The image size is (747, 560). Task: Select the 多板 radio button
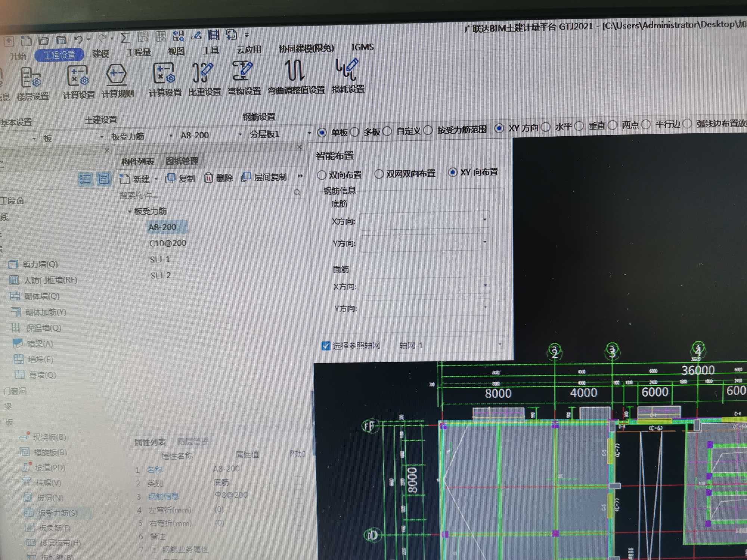(355, 132)
